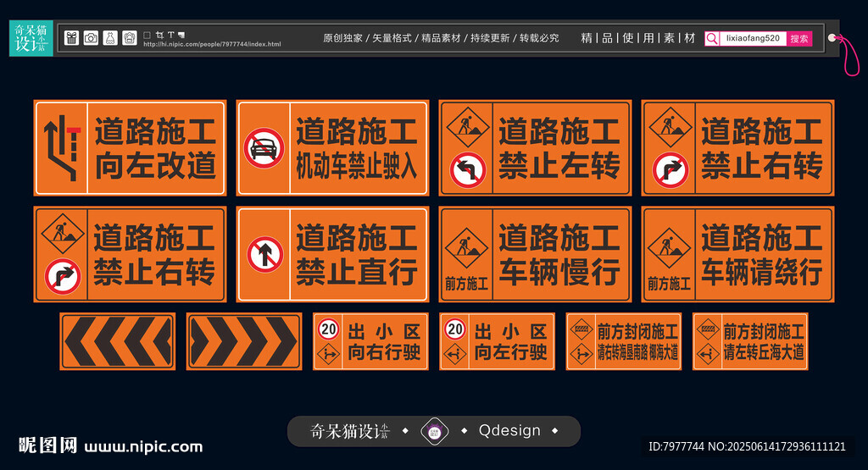
Task: Click the 前方施工 caption on 车辆请绕行 sign
Action: click(670, 285)
